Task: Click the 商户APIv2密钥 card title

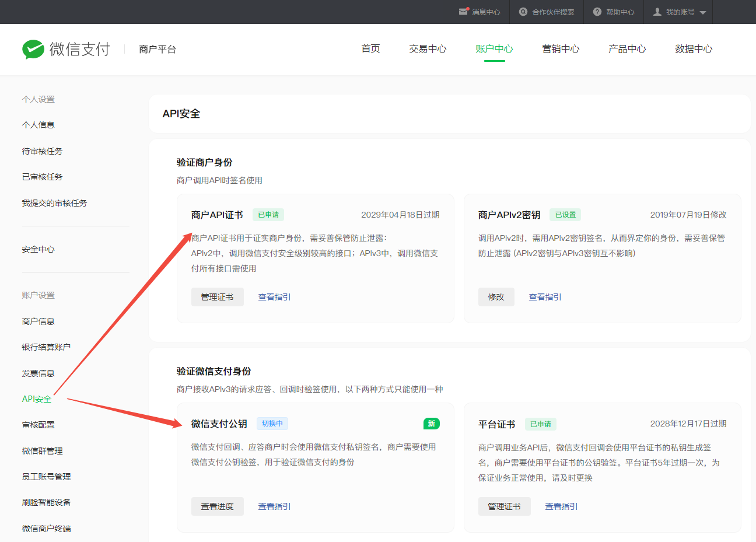Action: (509, 215)
